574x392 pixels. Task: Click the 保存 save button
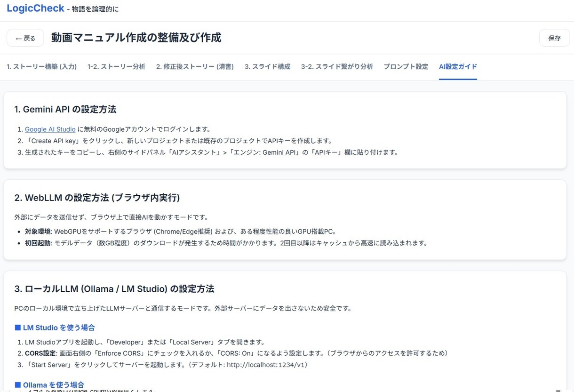pos(554,38)
